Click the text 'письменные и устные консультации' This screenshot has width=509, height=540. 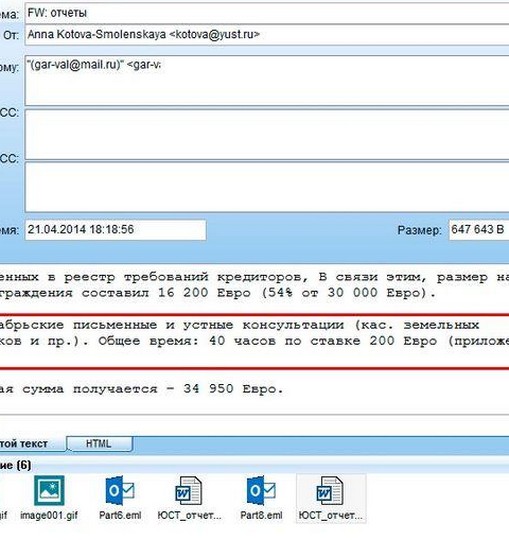pos(208,325)
